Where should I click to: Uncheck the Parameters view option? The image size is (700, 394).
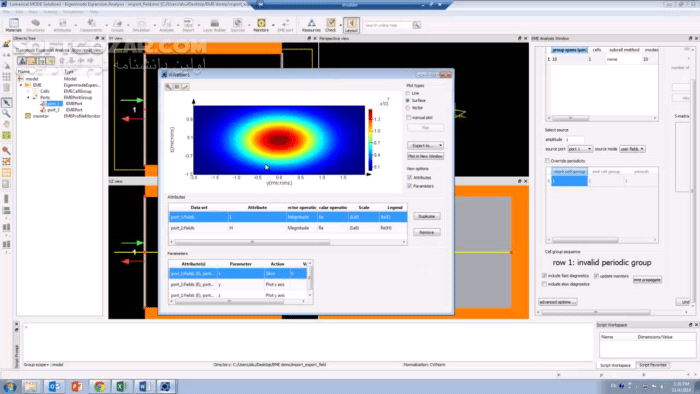(409, 186)
